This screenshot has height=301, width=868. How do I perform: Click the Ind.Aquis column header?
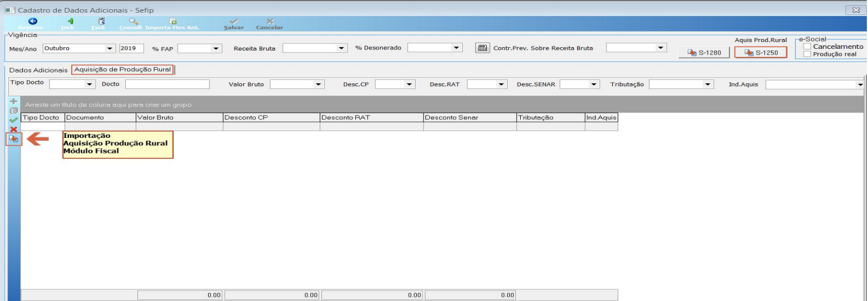click(601, 117)
